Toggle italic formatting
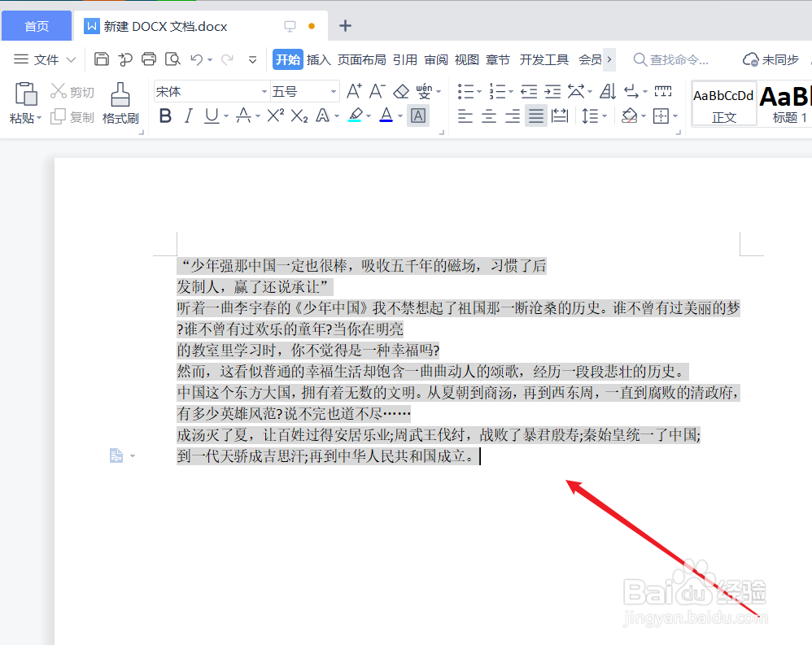This screenshot has width=812, height=645. point(187,116)
